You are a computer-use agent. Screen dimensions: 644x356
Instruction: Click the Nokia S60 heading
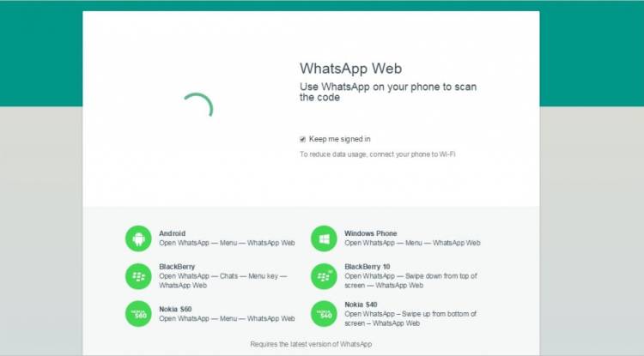click(175, 309)
